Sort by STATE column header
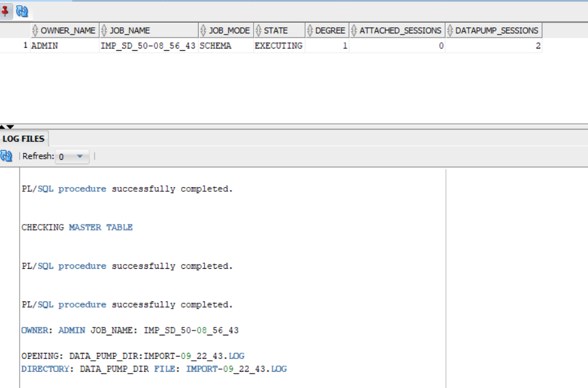The image size is (588, 388). [279, 30]
